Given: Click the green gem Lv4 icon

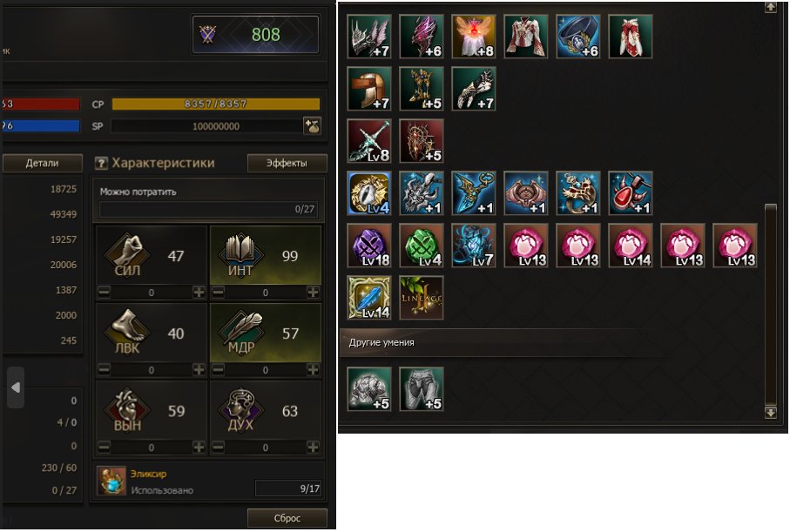Looking at the screenshot, I should (422, 246).
